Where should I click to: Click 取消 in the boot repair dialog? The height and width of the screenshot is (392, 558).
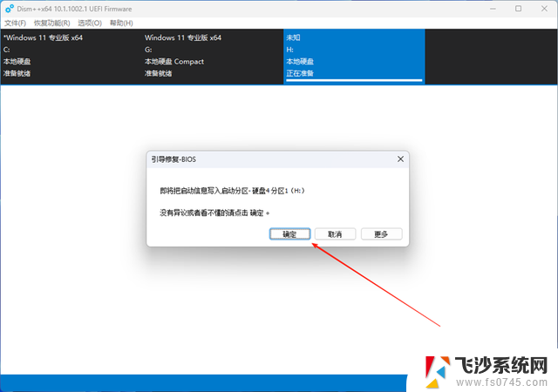coord(335,234)
